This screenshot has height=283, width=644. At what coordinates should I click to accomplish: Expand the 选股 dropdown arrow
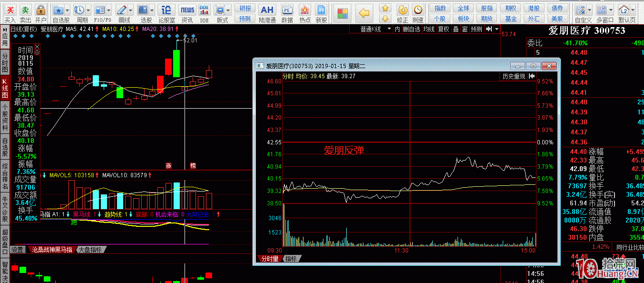point(152,10)
